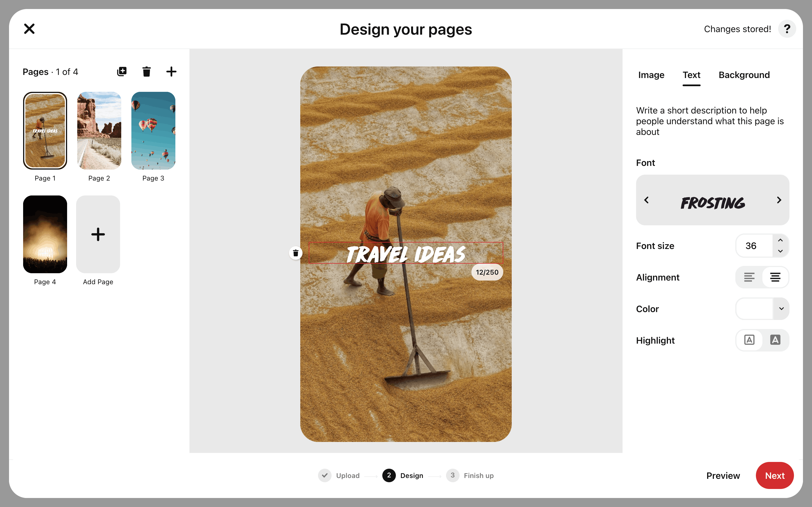Click the red Next button
The image size is (812, 507).
tap(775, 475)
